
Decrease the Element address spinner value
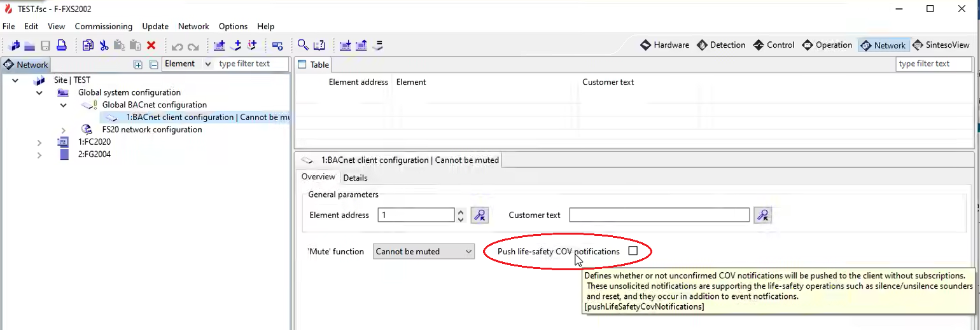point(461,219)
